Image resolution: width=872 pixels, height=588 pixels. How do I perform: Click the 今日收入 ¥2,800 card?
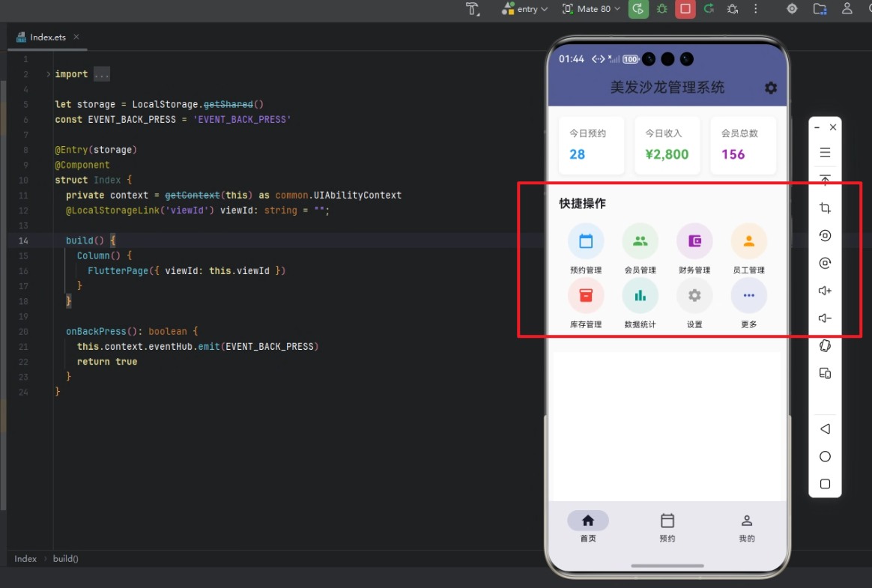(x=667, y=145)
